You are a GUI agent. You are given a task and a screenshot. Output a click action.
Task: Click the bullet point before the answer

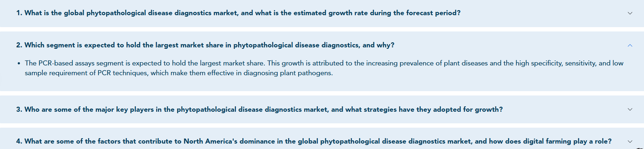pyautogui.click(x=19, y=64)
